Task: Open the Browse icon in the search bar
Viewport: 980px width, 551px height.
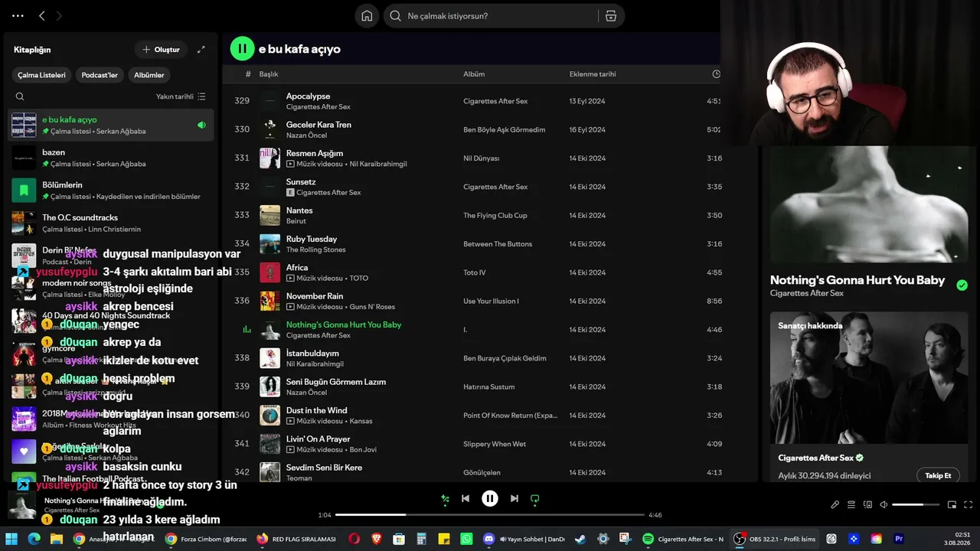Action: [610, 16]
